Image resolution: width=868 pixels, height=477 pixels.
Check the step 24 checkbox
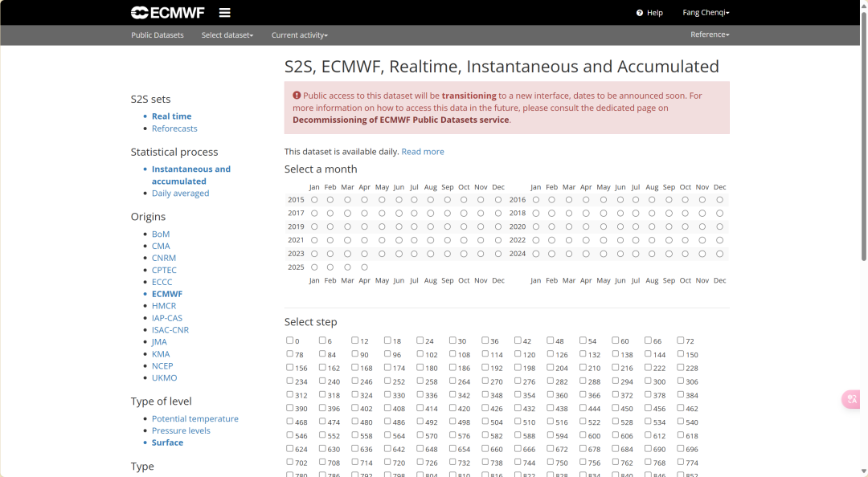420,340
